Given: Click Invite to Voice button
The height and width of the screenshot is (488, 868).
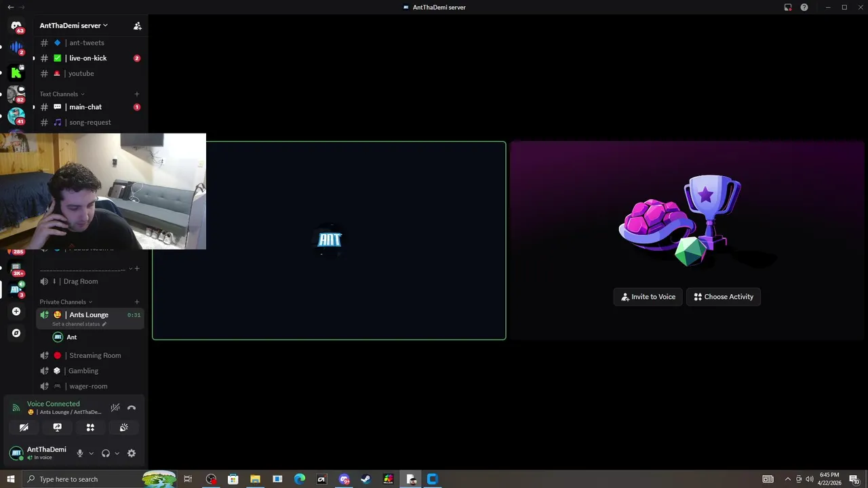Looking at the screenshot, I should point(648,297).
